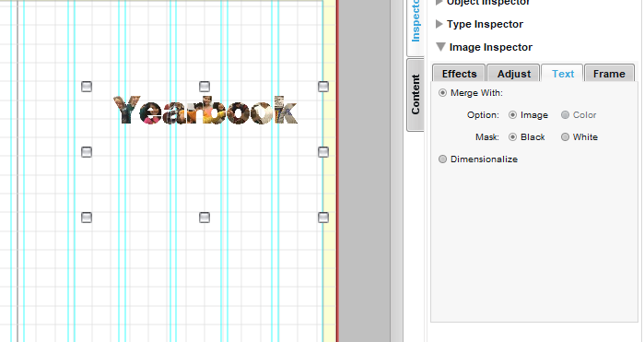
Task: Open the Content side tab
Action: (416, 95)
